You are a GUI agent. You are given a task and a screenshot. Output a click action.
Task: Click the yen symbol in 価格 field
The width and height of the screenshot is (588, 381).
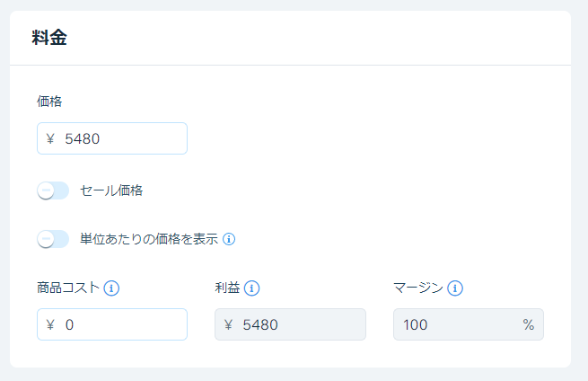tap(50, 139)
